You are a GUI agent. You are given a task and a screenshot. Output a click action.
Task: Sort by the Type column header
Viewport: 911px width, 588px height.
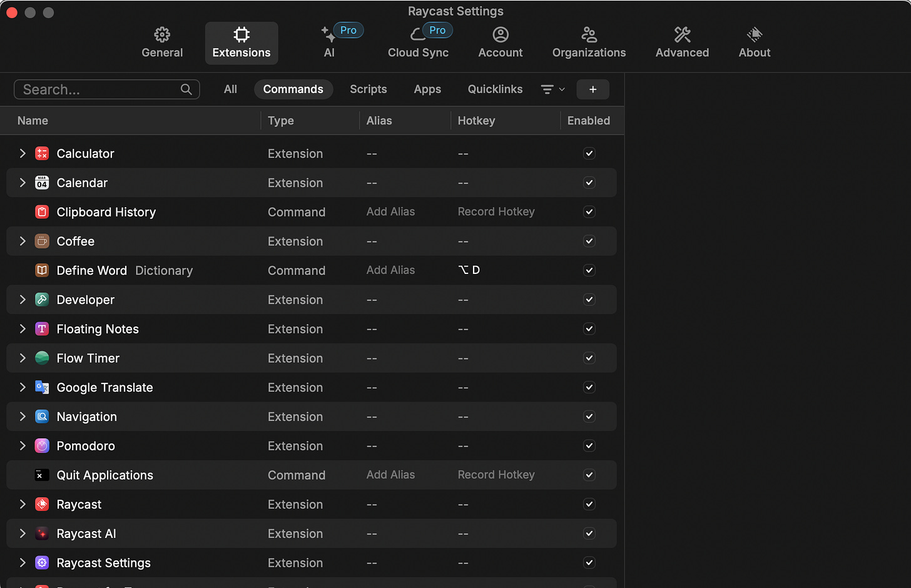(x=281, y=121)
